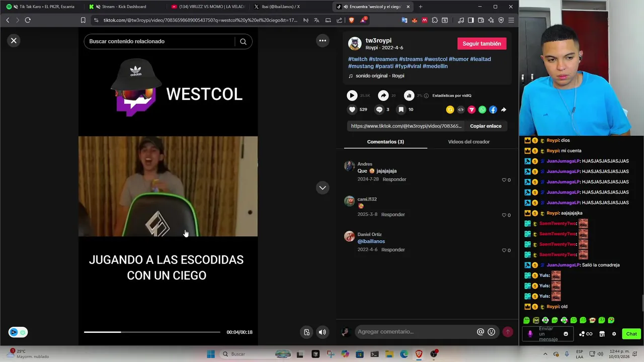Open Kick chat shop icon
Screen dimensions: 644x362
tap(602, 334)
